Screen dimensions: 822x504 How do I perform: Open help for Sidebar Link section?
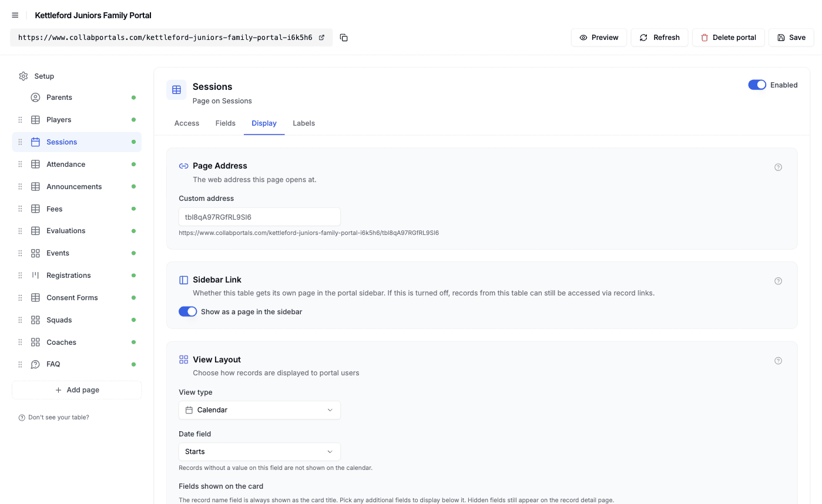778,281
